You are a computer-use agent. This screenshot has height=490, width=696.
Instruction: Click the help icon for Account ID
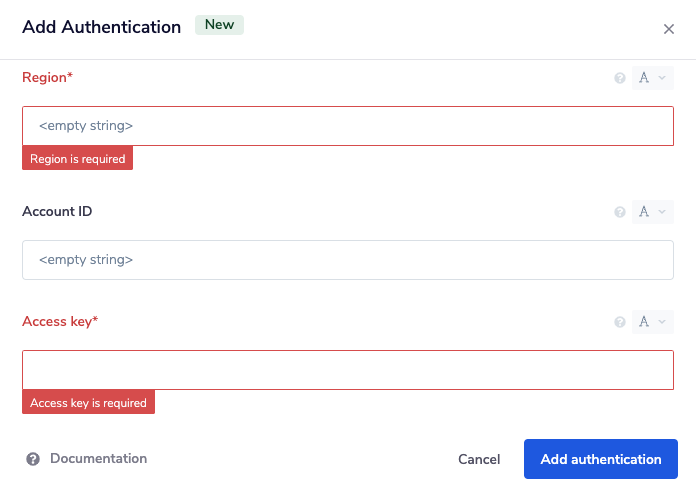tap(620, 212)
